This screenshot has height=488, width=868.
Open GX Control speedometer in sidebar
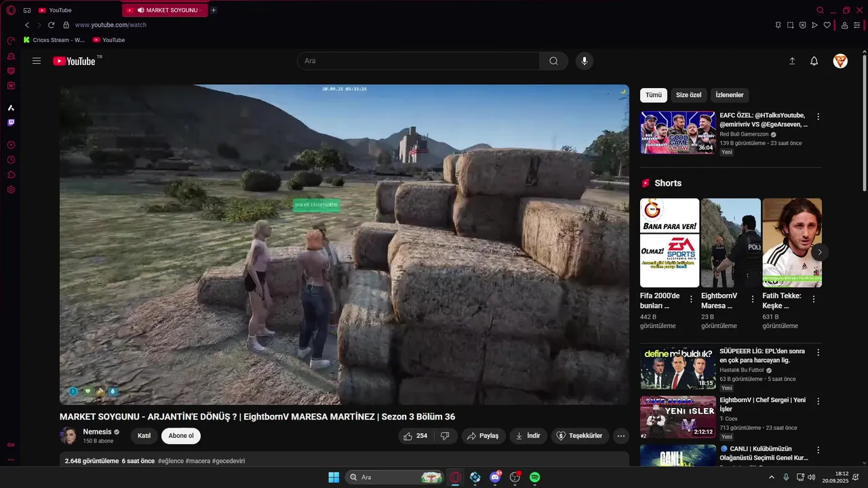[x=11, y=41]
